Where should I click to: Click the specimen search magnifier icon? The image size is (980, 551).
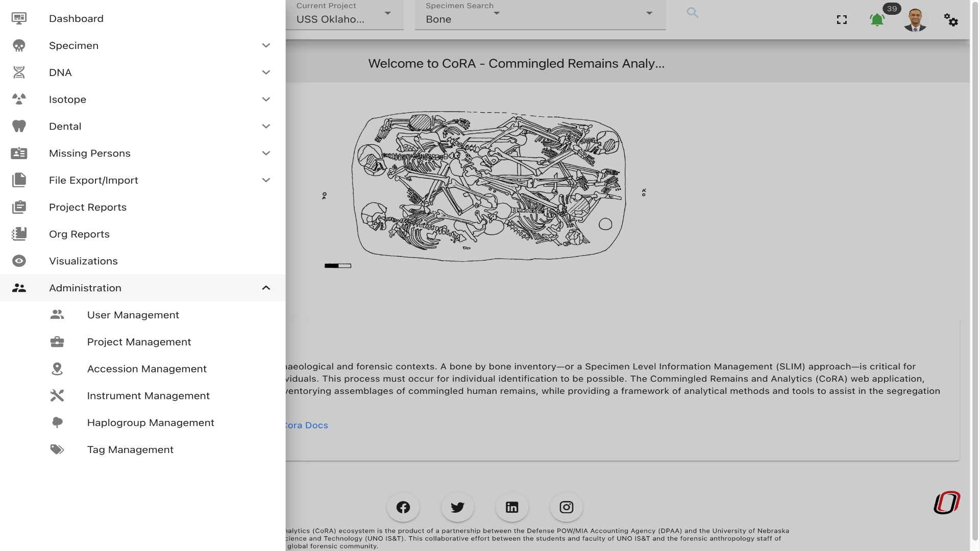[x=693, y=13]
